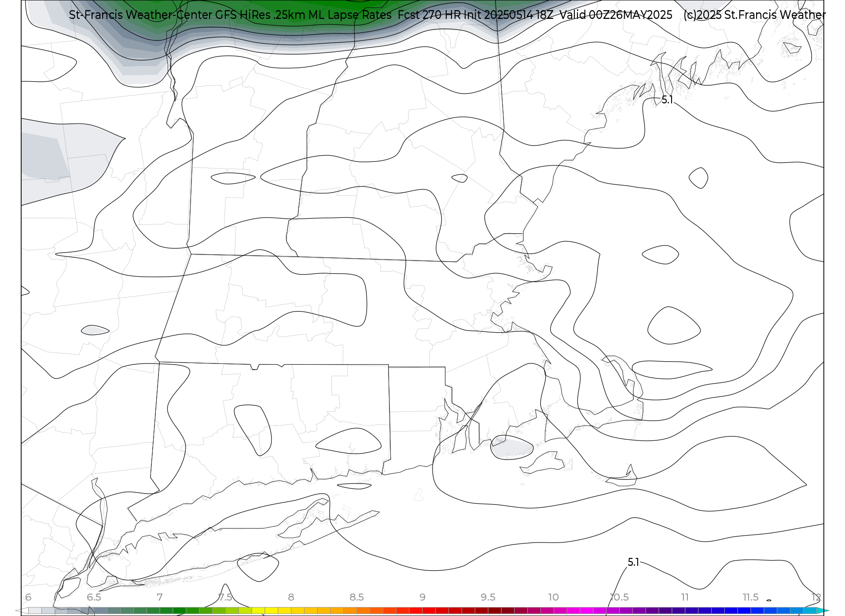Screen dimensions: 845x616
Task: Click the '7.5' tick label on color bar
Action: coord(225,597)
